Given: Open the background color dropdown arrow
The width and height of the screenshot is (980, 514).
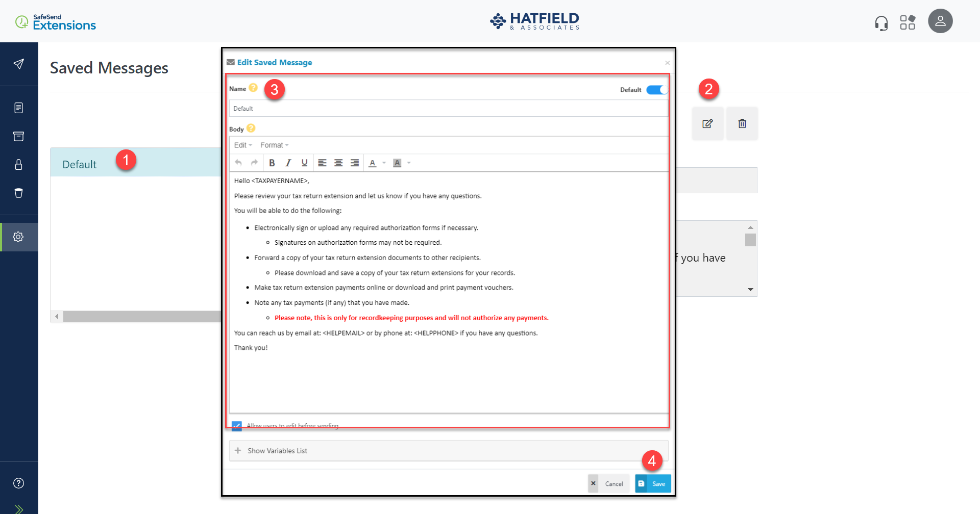Looking at the screenshot, I should click(408, 163).
